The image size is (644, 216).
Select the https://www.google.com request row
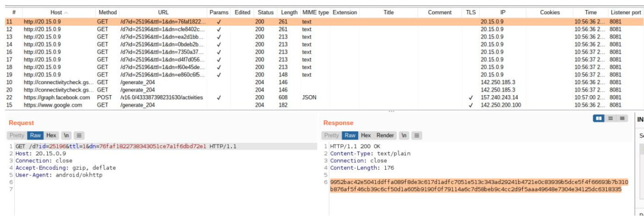tap(324, 105)
